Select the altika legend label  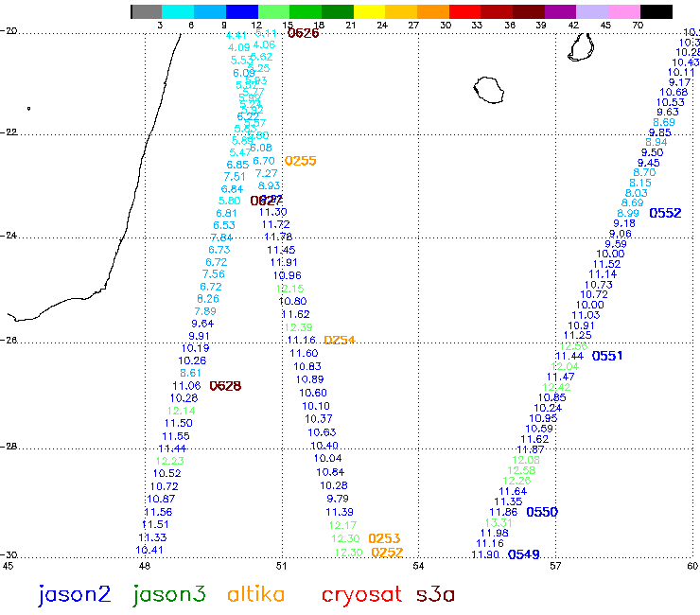[255, 594]
